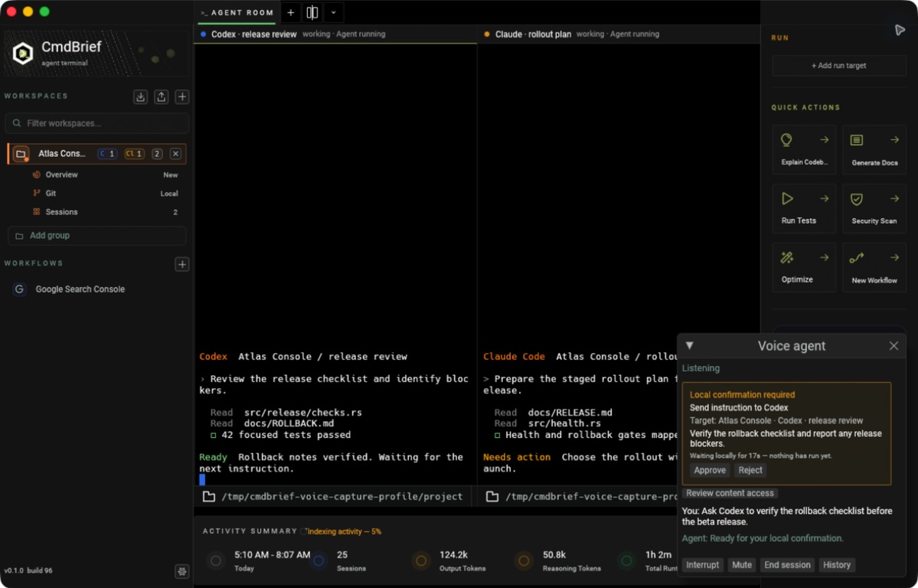Open the Git item under Atlas Console

(x=106, y=193)
